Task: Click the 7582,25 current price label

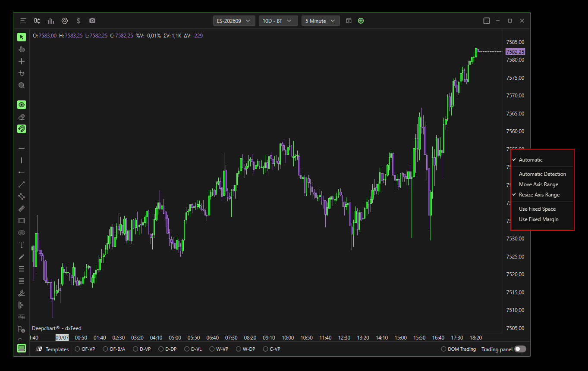Action: [x=515, y=52]
